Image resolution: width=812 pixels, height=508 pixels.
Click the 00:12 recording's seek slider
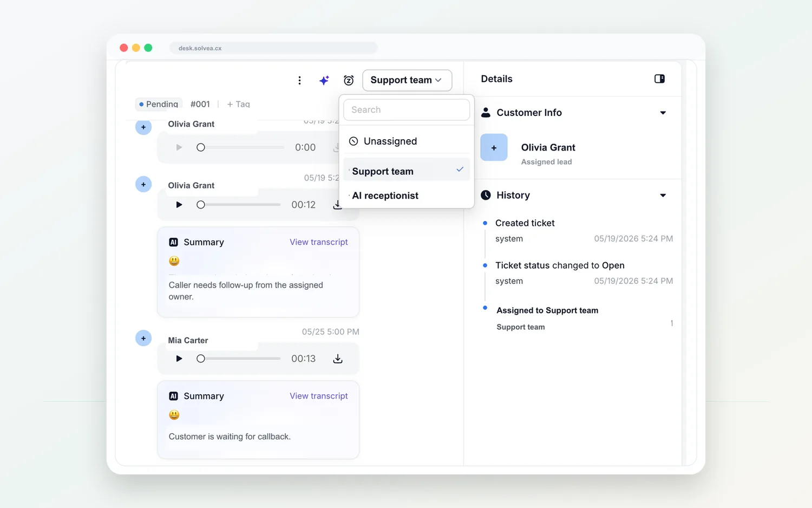[x=239, y=205]
